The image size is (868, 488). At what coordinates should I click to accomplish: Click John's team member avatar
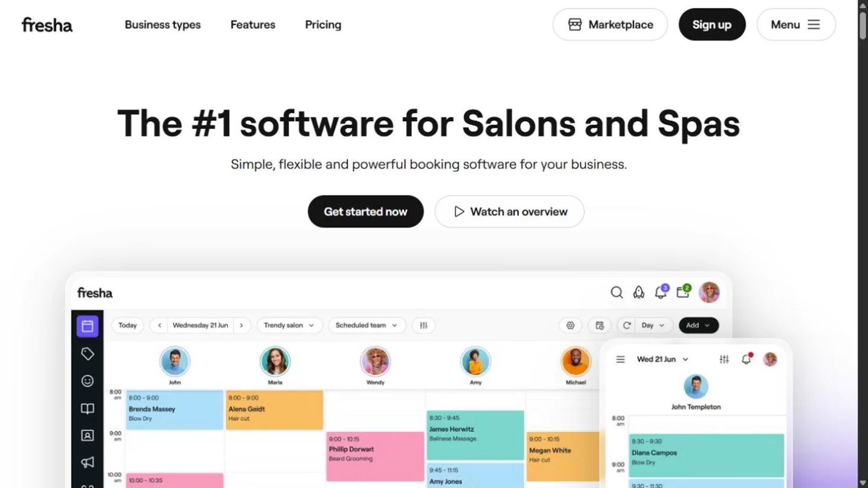[x=175, y=362]
